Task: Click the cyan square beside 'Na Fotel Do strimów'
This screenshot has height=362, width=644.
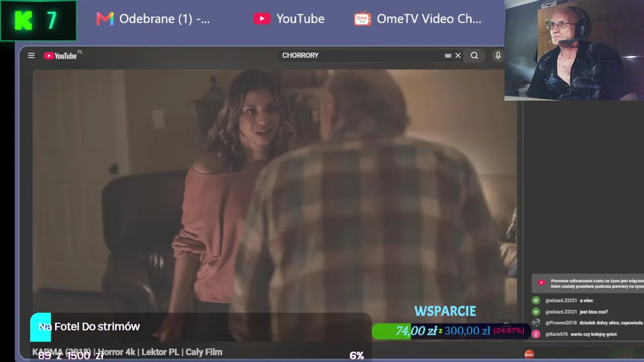Action: 40,327
